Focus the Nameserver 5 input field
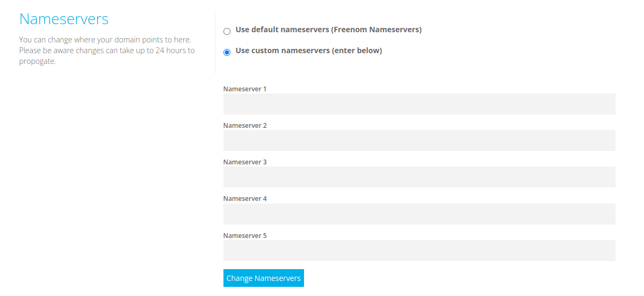Image resolution: width=644 pixels, height=296 pixels. click(x=419, y=250)
